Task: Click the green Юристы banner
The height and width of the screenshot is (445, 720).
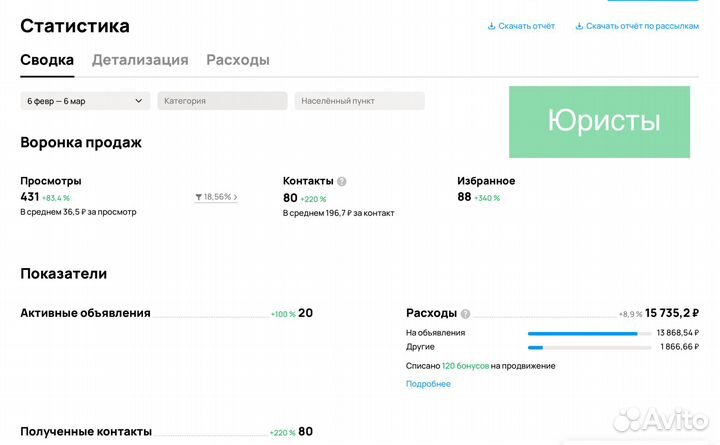Action: (599, 122)
